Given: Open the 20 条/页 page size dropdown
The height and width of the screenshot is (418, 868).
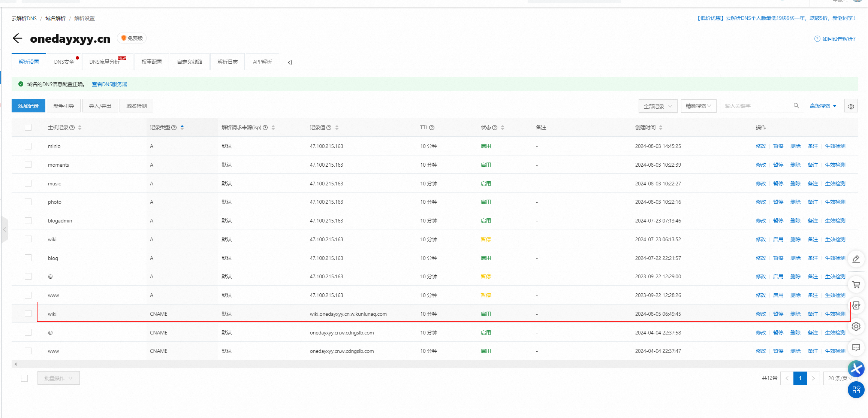Looking at the screenshot, I should 840,378.
